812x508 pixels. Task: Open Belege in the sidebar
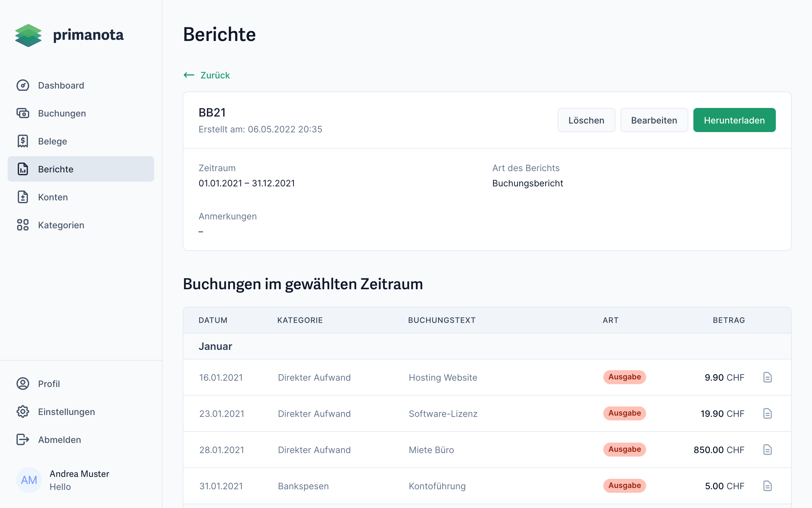click(x=81, y=141)
